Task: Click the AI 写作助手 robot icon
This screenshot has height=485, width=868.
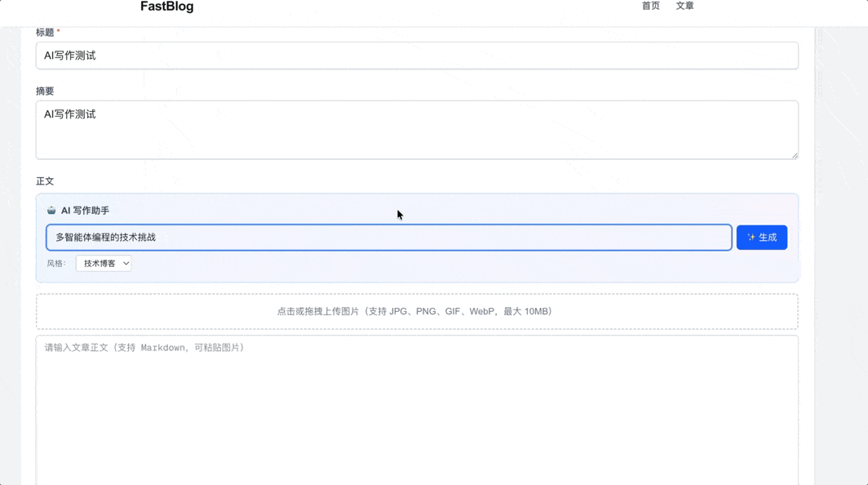Action: (51, 210)
